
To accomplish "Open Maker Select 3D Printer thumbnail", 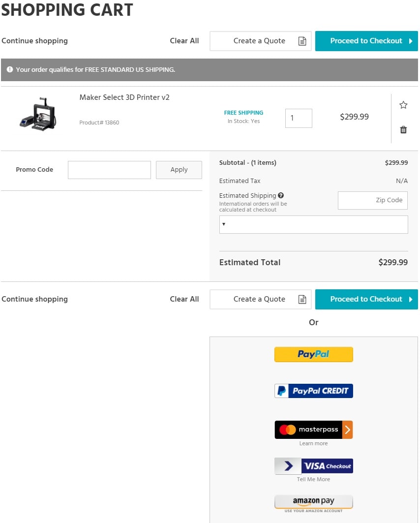I will 38,114.
